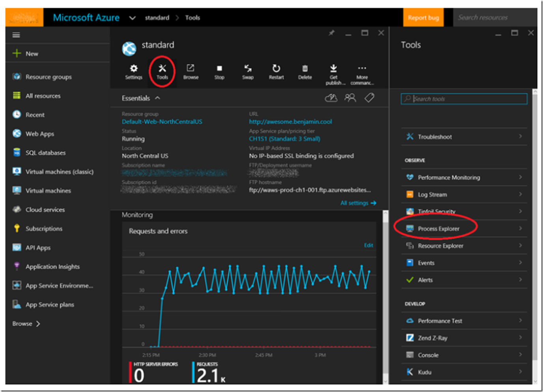Open the Microsoft Azure dropdown chevron
The height and width of the screenshot is (392, 543).
132,18
